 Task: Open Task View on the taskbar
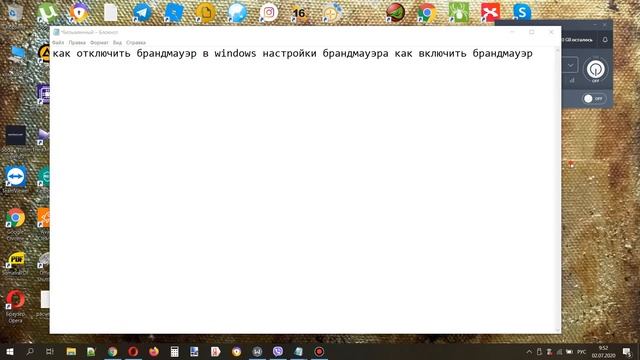[50, 351]
